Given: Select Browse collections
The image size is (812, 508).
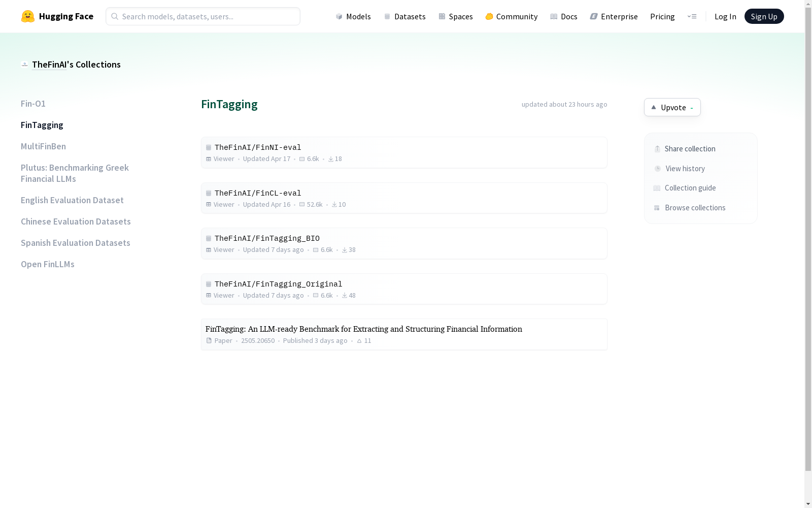Looking at the screenshot, I should (x=690, y=208).
